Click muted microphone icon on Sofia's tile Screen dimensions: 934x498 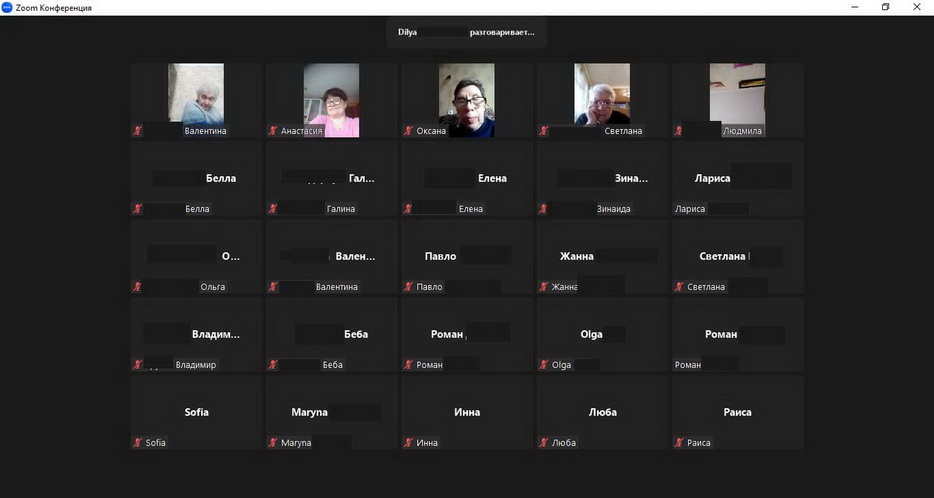(x=137, y=443)
